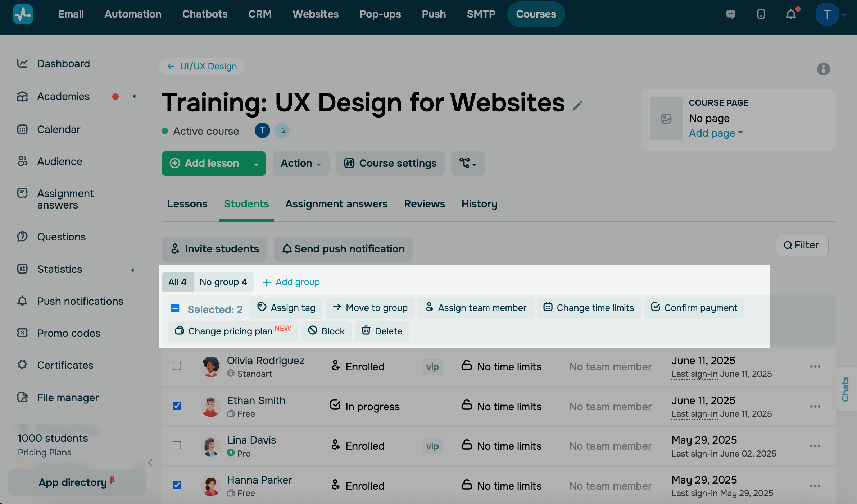Open the chat bubble icon in header
Screen dimensions: 857x504
[730, 14]
